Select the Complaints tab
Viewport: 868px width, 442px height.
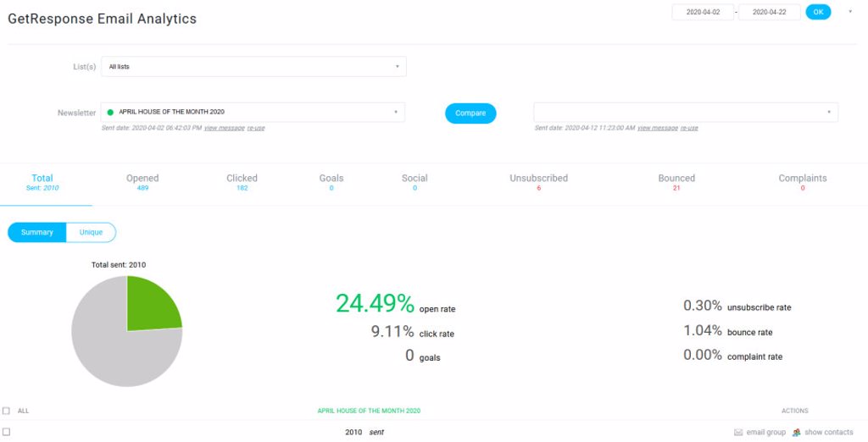coord(803,183)
